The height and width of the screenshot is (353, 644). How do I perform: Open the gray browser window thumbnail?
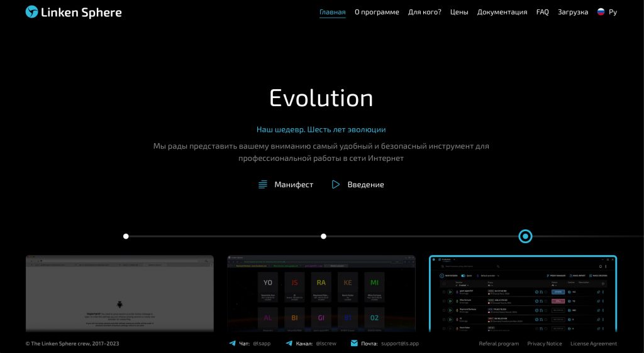coord(119,293)
